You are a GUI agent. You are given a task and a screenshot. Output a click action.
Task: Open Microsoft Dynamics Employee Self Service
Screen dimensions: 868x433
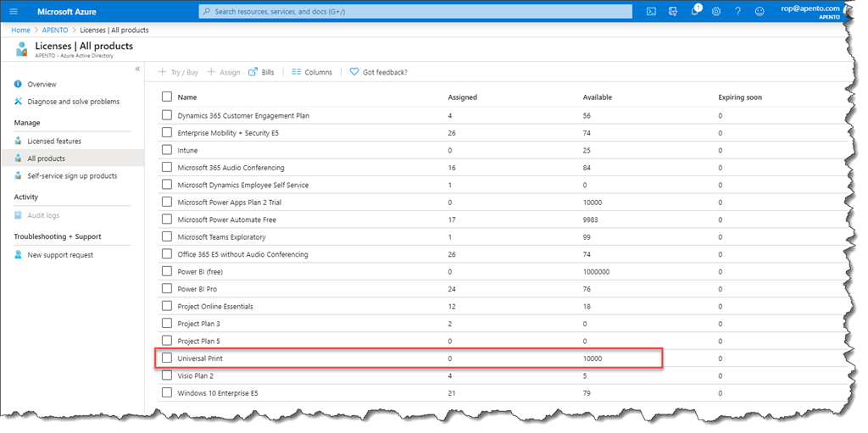pos(243,185)
